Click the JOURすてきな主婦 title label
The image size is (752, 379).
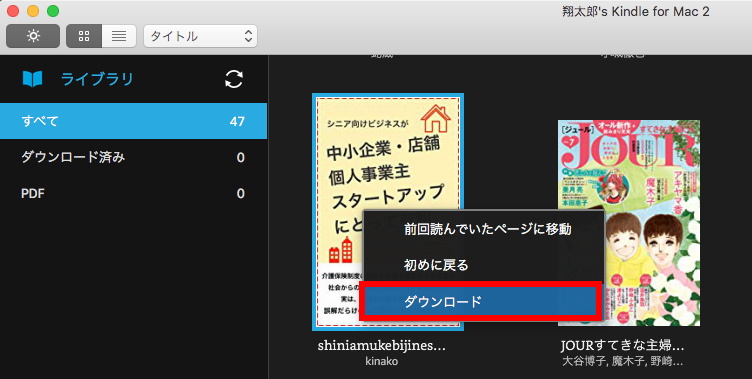coord(623,346)
